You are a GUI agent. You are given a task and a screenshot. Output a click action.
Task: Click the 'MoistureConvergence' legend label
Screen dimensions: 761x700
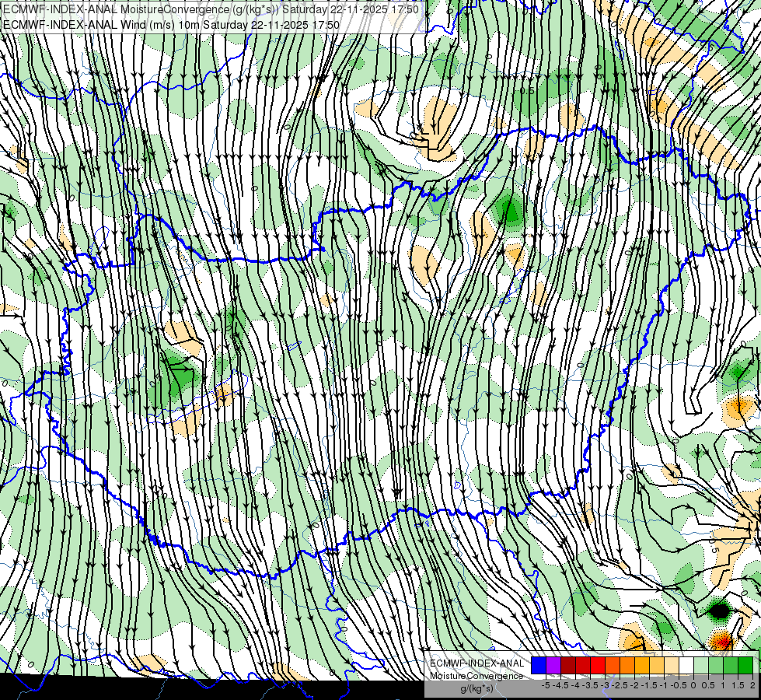point(476,676)
